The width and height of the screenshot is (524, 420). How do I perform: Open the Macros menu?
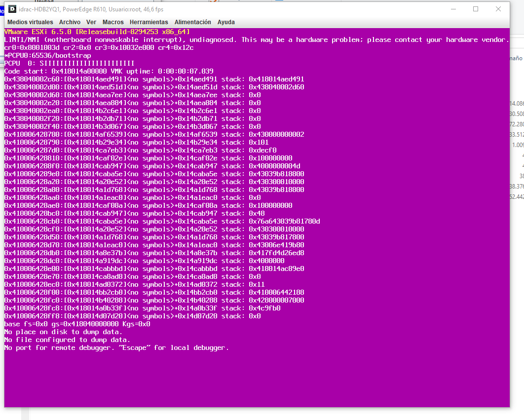pos(113,22)
